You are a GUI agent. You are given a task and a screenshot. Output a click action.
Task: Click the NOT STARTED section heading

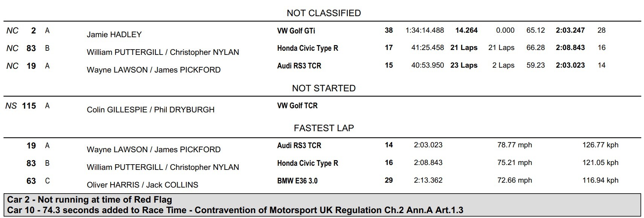[324, 88]
